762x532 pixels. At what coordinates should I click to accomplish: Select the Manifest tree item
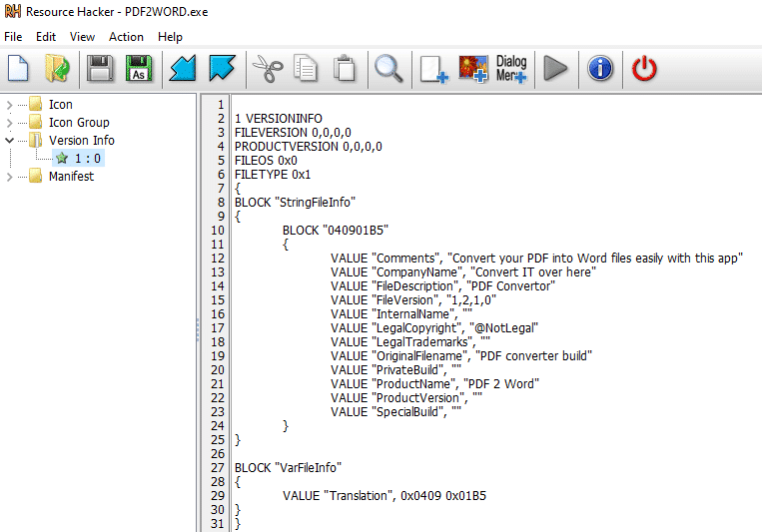tap(72, 177)
